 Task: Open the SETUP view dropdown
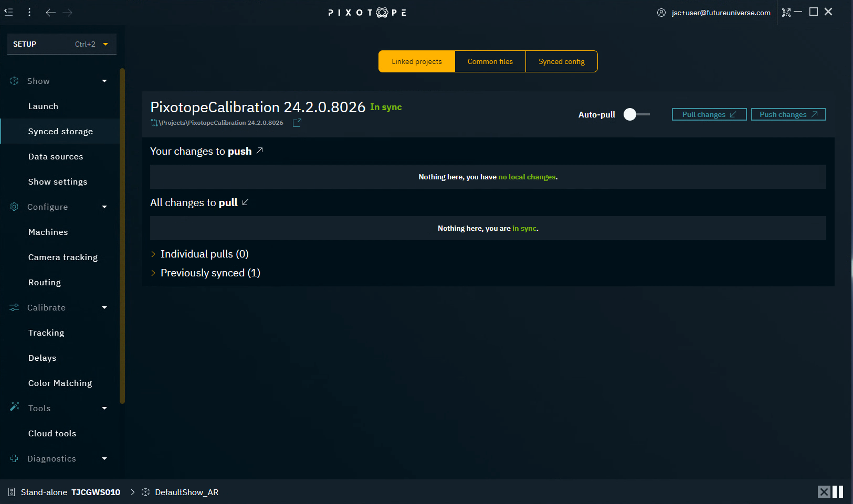(62, 44)
